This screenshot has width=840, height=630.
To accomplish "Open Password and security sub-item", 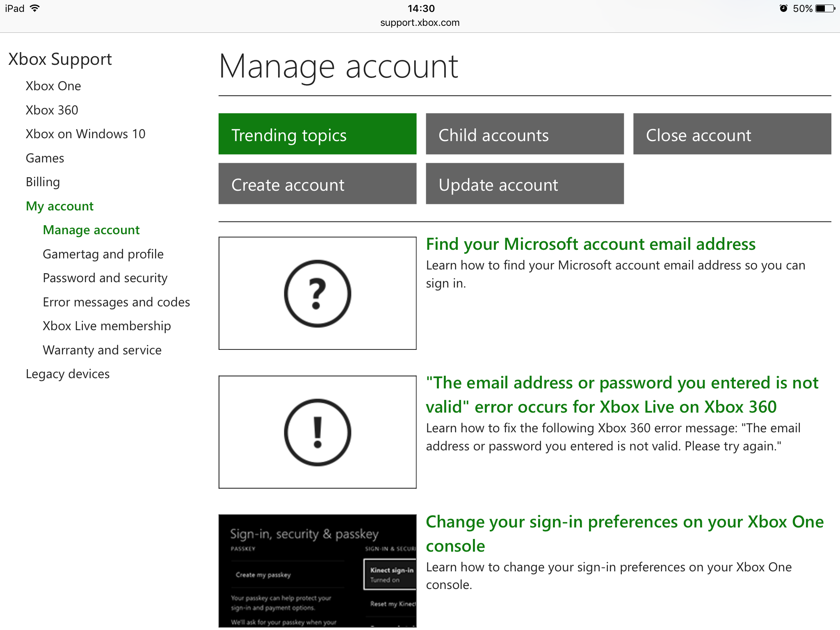I will click(105, 278).
